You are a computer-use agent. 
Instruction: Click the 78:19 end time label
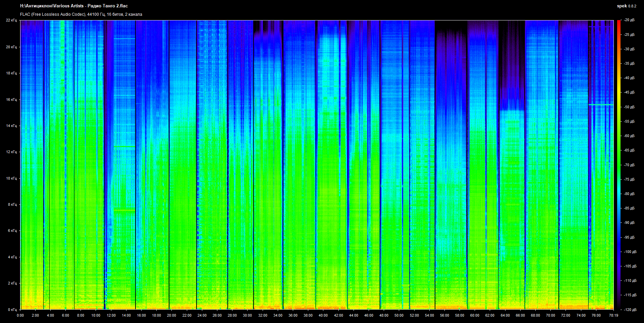(613, 315)
